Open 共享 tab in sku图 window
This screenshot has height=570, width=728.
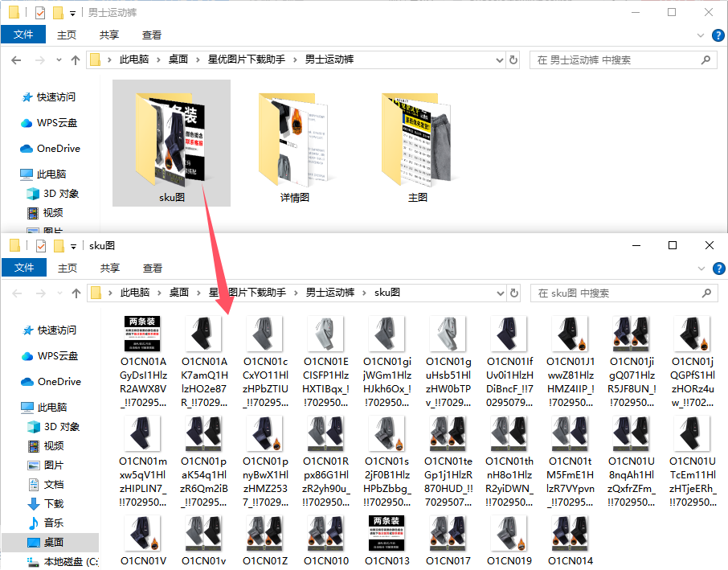point(110,268)
